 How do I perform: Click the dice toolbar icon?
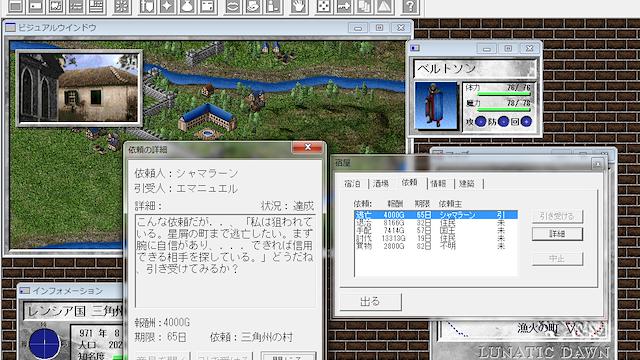pos(324,6)
